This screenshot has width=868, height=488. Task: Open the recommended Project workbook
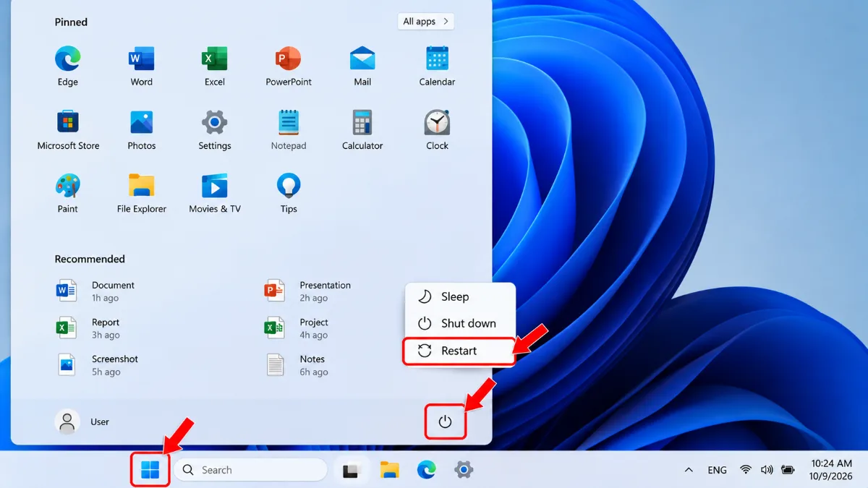pyautogui.click(x=297, y=328)
